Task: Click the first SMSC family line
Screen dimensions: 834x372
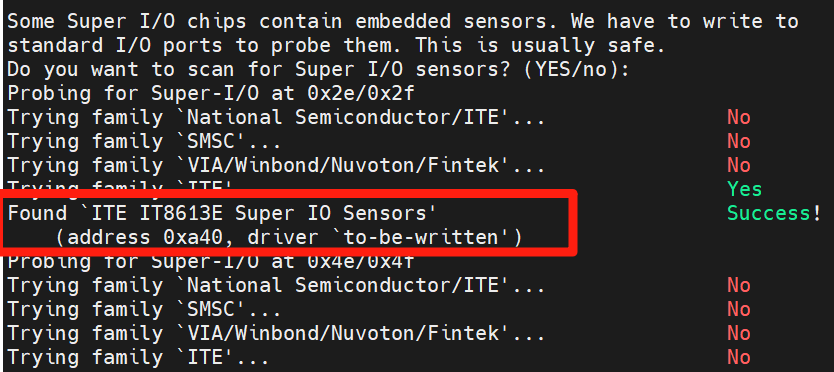Action: click(x=144, y=142)
